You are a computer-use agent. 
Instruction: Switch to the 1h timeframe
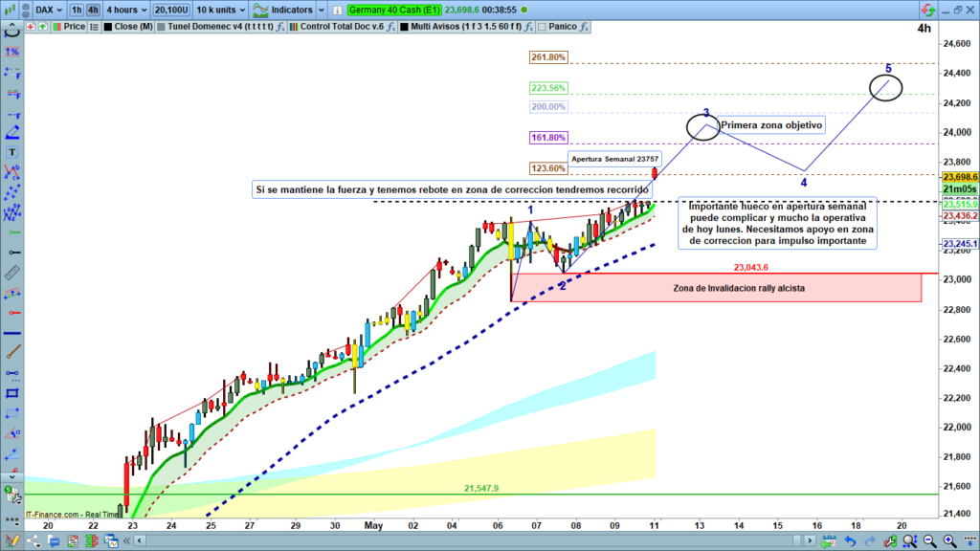(76, 10)
